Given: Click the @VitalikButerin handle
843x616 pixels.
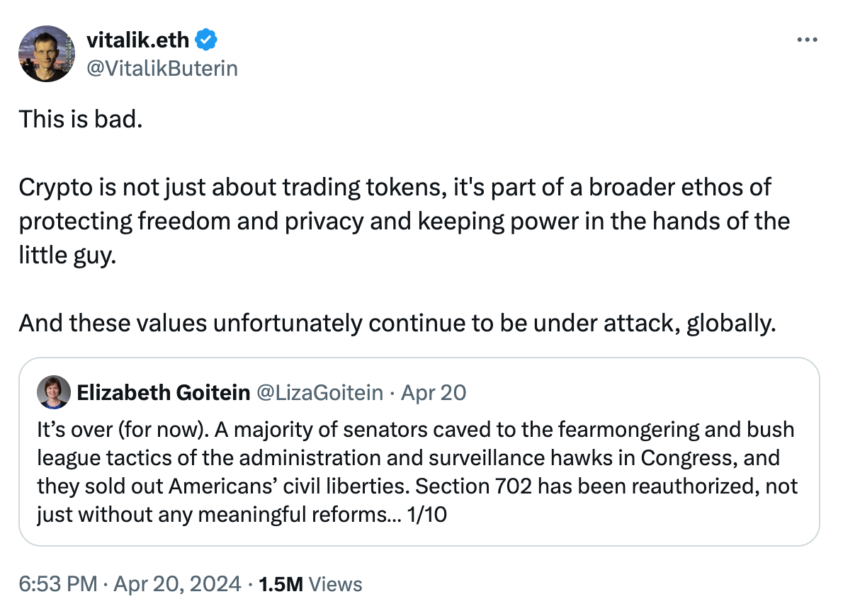Looking at the screenshot, I should 162,68.
